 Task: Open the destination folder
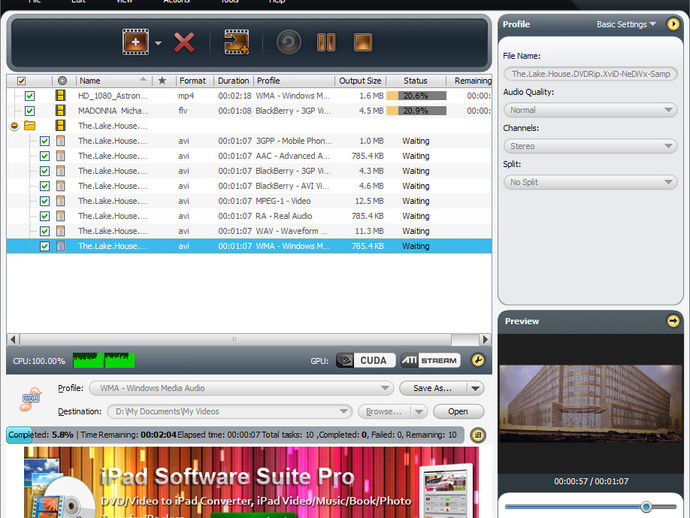[x=458, y=411]
